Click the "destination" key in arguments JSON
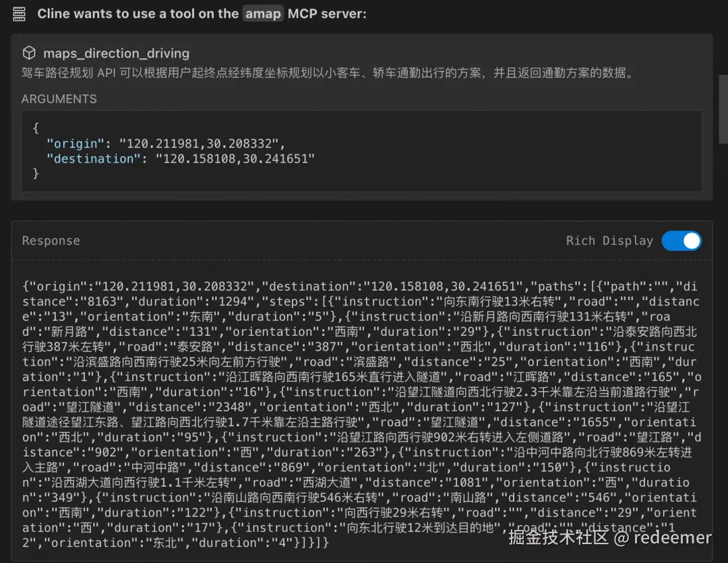Viewport: 728px width, 563px height. (x=93, y=159)
